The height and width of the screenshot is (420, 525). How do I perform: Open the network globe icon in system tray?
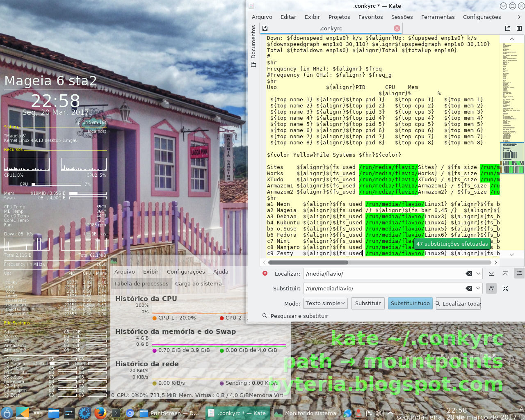tap(347, 413)
